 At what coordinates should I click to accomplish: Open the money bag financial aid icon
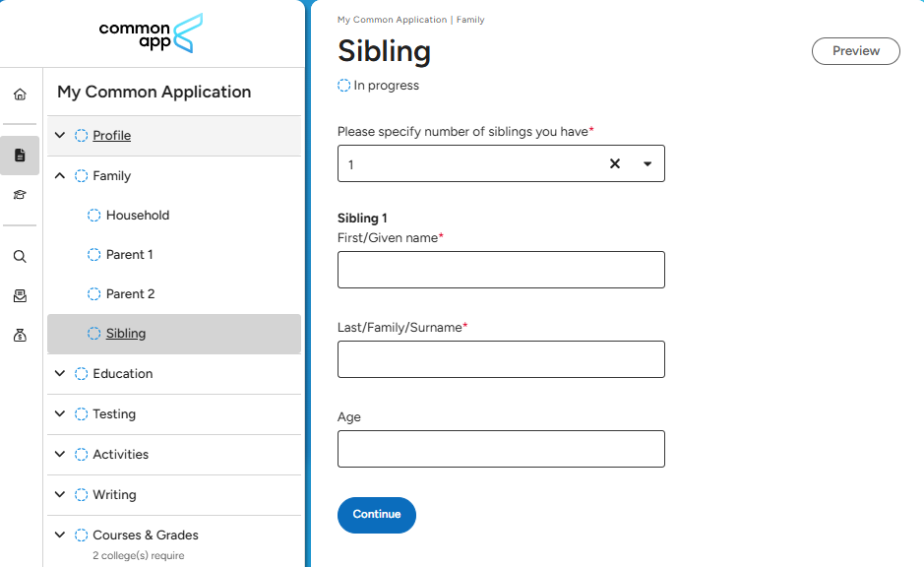coord(20,336)
